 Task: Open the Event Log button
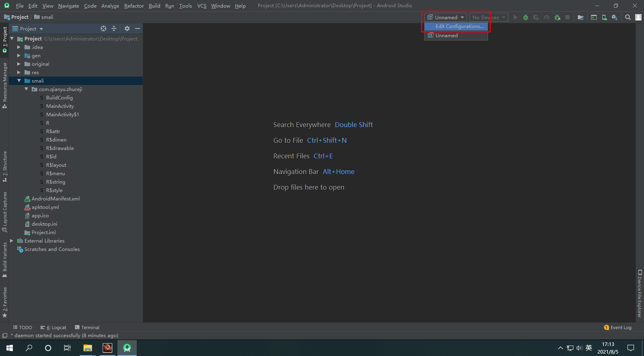click(x=618, y=328)
